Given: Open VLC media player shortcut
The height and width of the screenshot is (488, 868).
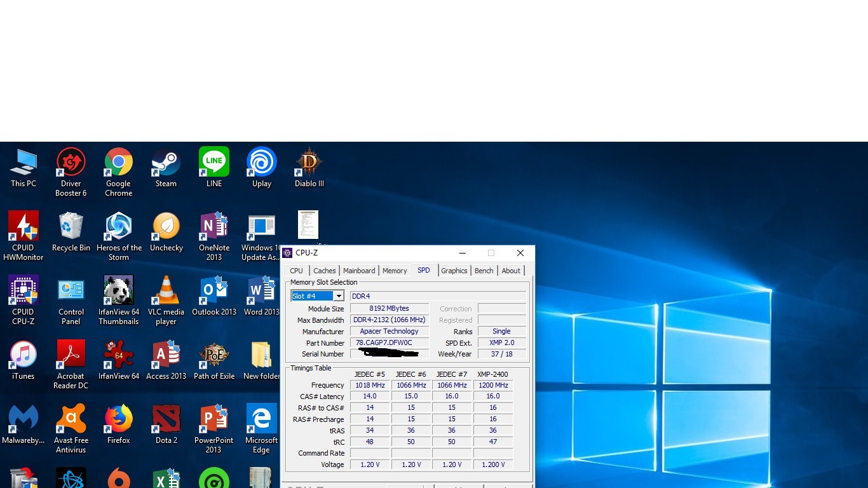Looking at the screenshot, I should tap(166, 301).
